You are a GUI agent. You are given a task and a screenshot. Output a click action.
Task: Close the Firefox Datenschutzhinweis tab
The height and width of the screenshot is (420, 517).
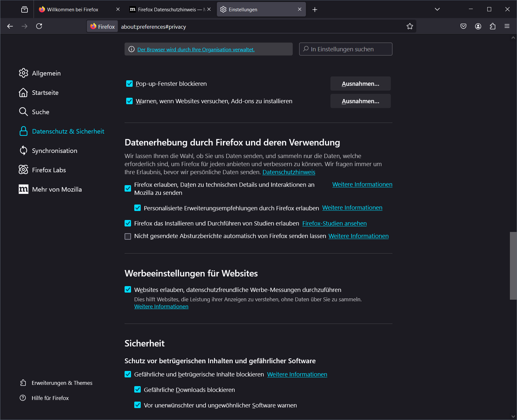pos(209,9)
